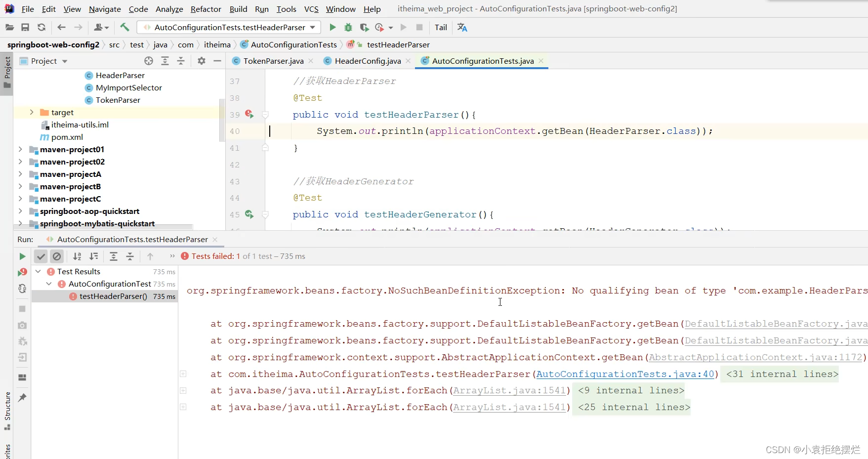Rerun tests with the green play icon in the Run panel
This screenshot has height=459, width=868.
pos(22,256)
